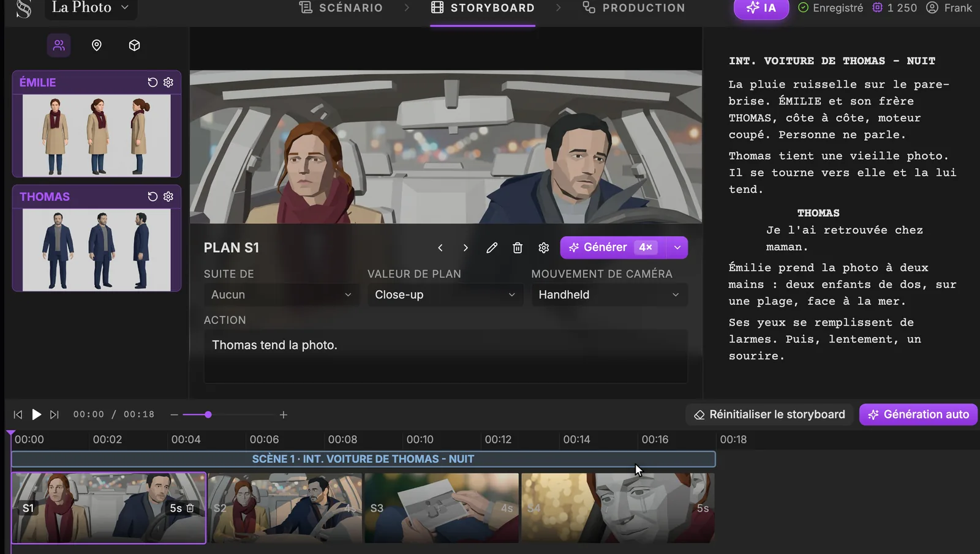Select S2 shot thumbnail in timeline

tap(285, 508)
